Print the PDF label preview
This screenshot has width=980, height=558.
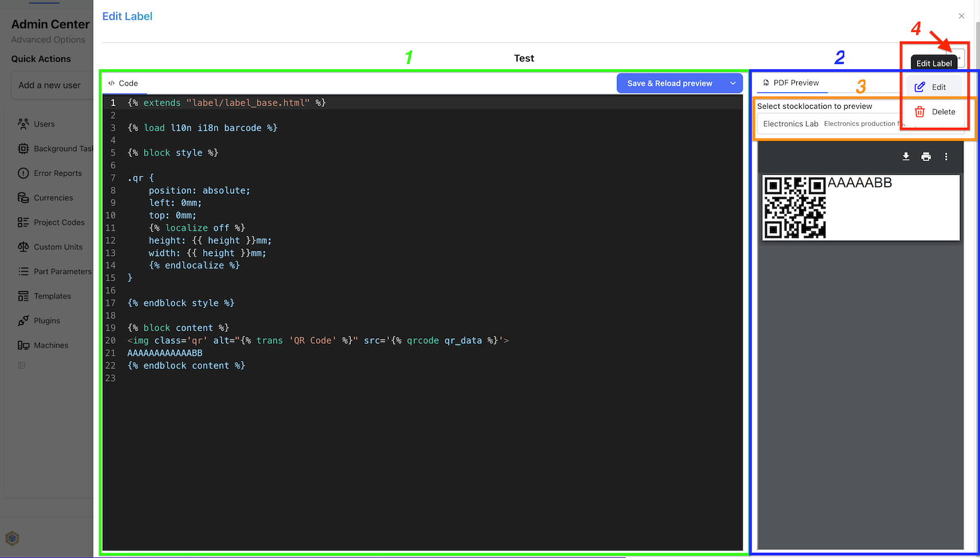(x=926, y=156)
